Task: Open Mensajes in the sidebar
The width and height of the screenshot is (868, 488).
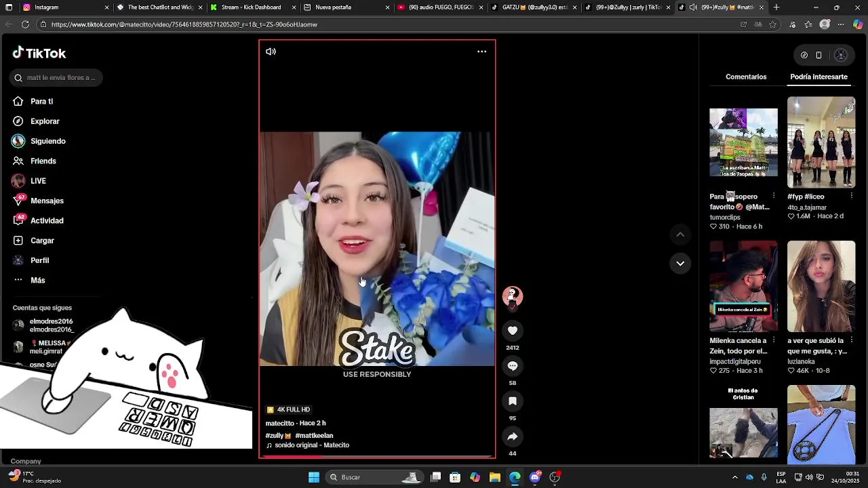Action: pyautogui.click(x=47, y=201)
